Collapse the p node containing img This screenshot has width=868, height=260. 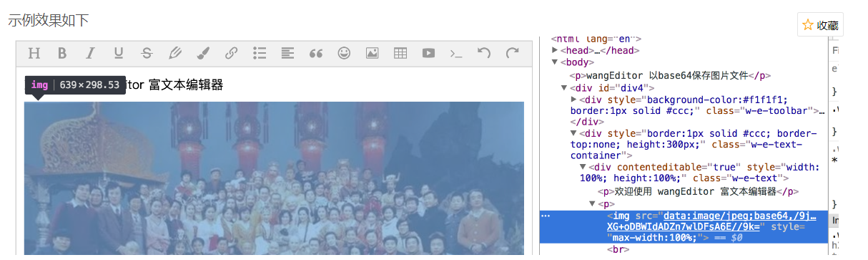point(592,204)
